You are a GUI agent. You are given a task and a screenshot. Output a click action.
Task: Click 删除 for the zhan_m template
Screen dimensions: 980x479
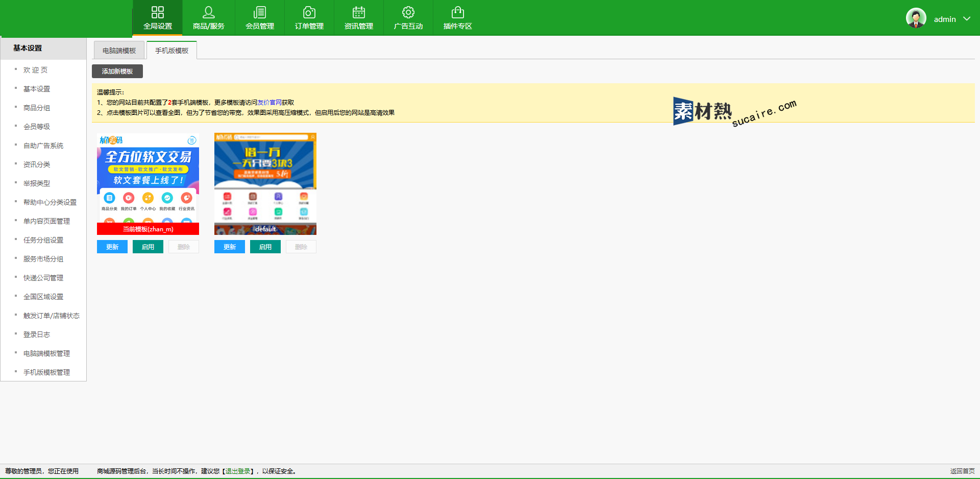coord(184,247)
